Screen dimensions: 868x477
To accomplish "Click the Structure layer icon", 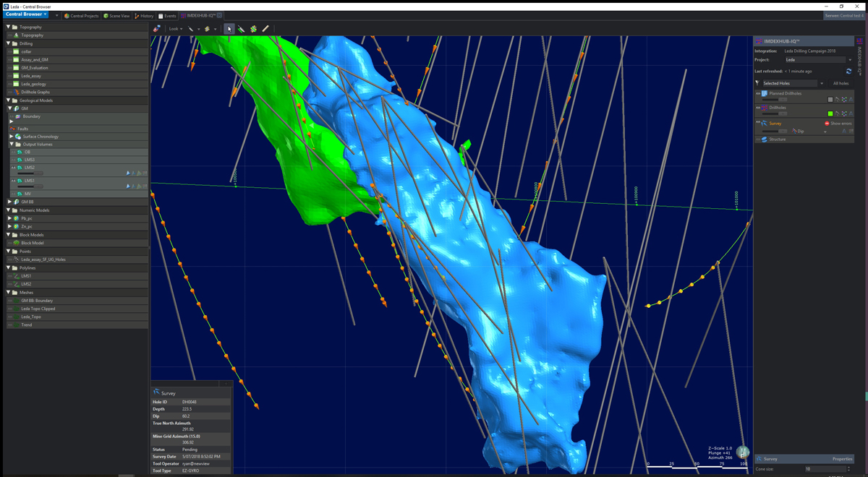I will pos(765,139).
